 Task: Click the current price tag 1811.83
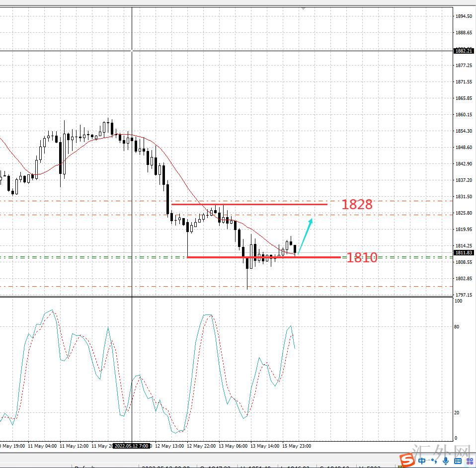coord(464,253)
